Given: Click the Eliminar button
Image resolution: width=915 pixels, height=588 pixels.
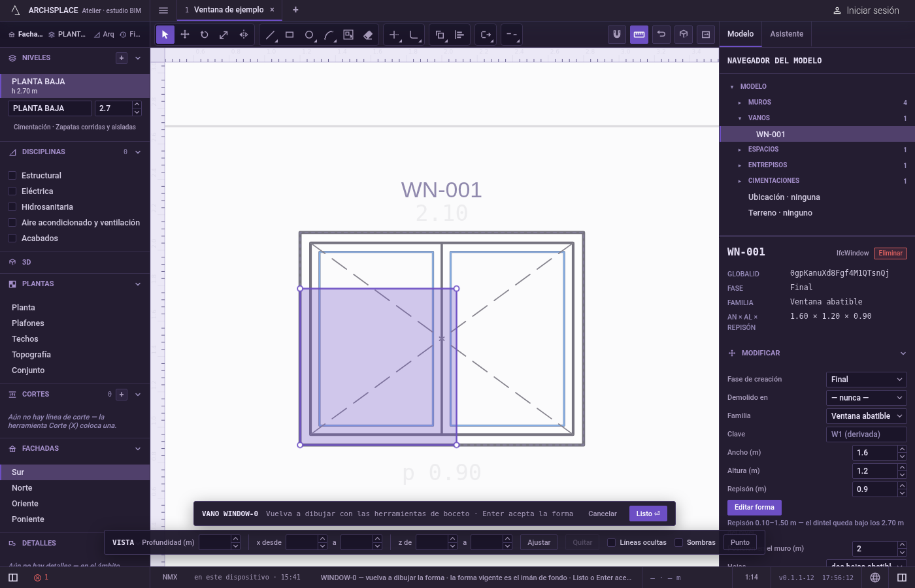Looking at the screenshot, I should pyautogui.click(x=890, y=253).
